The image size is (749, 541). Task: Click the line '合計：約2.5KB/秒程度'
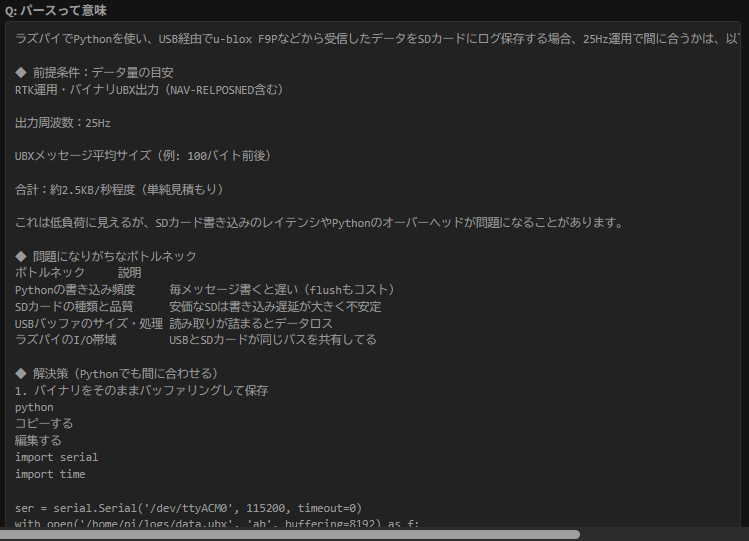[x=75, y=190]
